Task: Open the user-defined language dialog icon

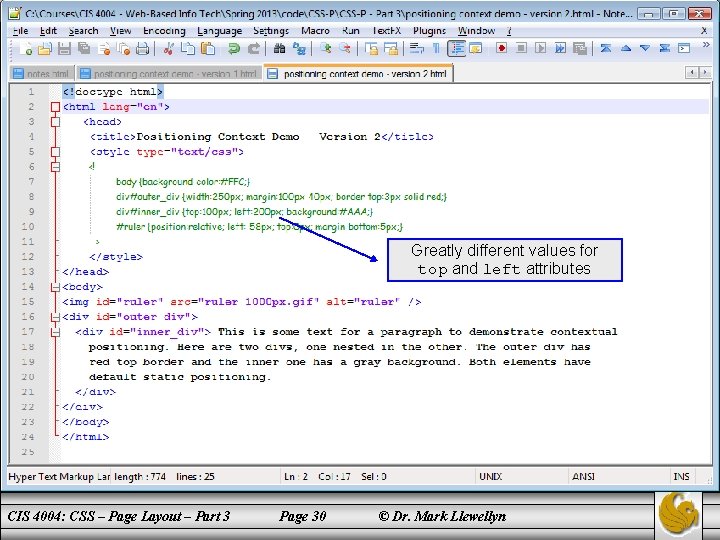Action: (475, 48)
